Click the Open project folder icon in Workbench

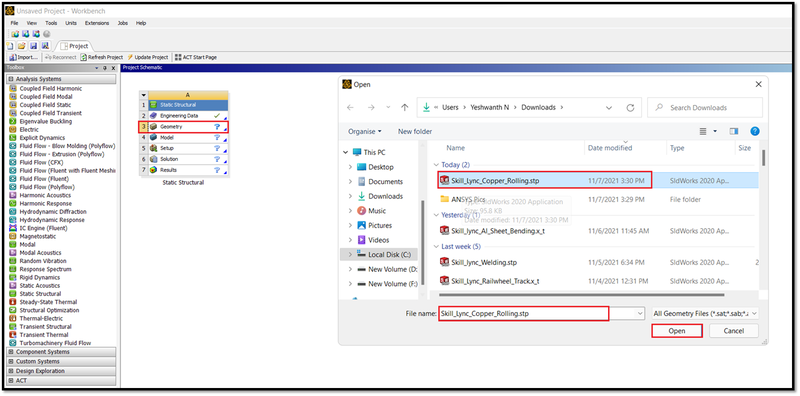pyautogui.click(x=21, y=46)
